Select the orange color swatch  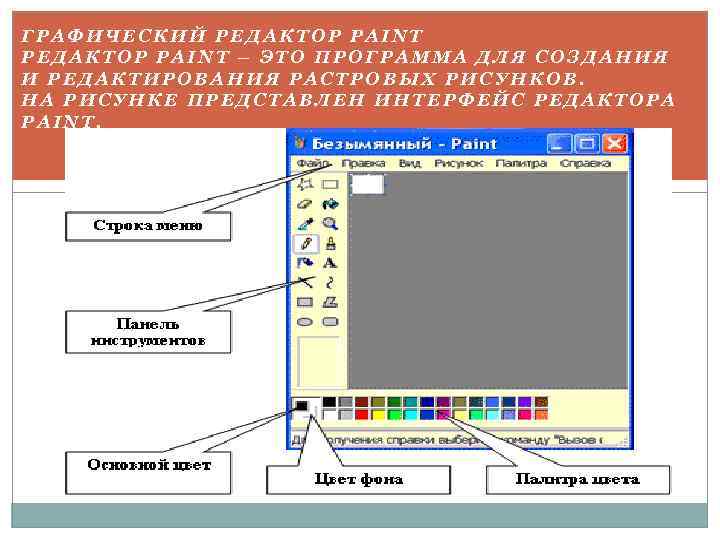[x=541, y=415]
